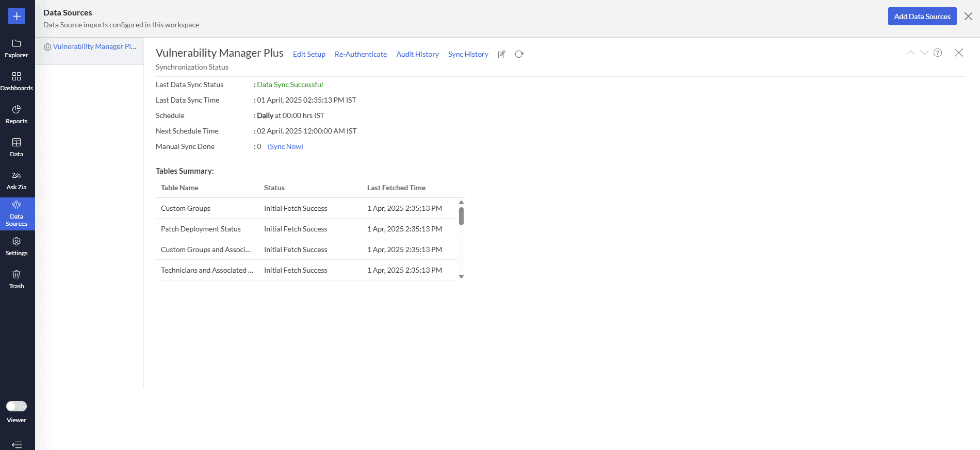Click the edit pencil icon next to Sync History
Viewport: 980px width, 450px height.
501,54
